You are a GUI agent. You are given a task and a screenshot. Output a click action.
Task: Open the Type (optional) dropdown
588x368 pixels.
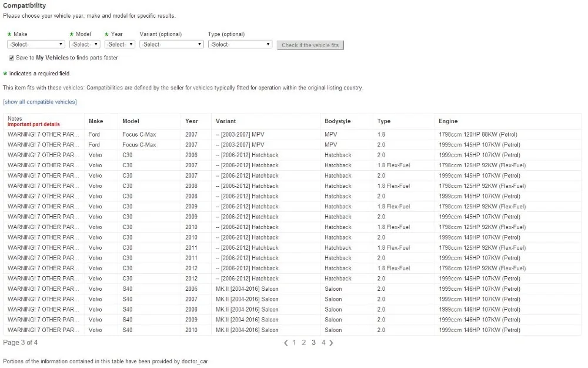pyautogui.click(x=240, y=44)
